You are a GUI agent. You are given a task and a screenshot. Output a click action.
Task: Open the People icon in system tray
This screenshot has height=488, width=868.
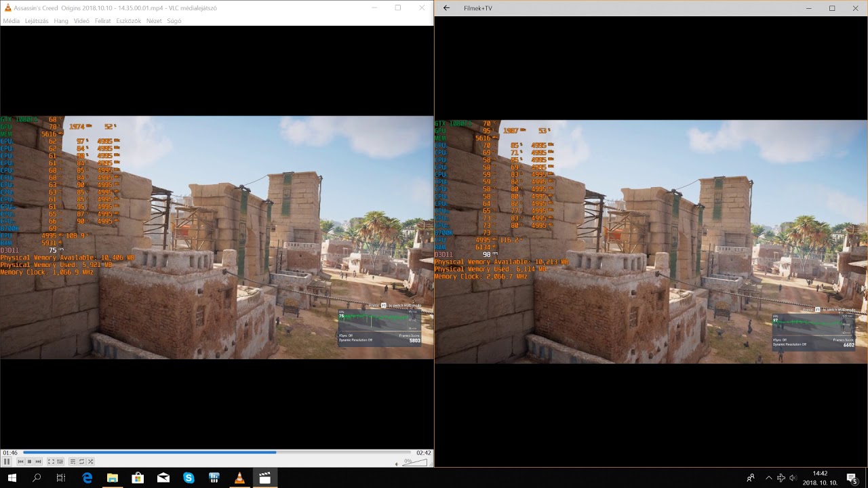click(751, 478)
